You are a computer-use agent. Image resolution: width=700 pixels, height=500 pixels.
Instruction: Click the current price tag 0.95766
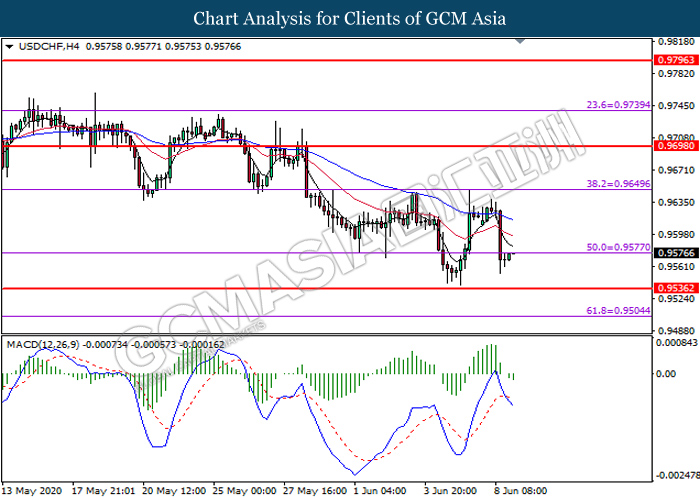click(676, 253)
